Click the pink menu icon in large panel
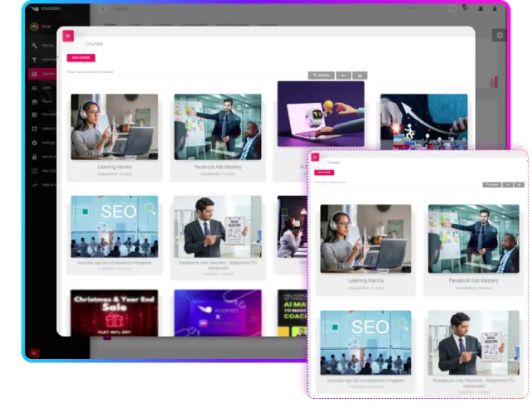 click(x=68, y=36)
